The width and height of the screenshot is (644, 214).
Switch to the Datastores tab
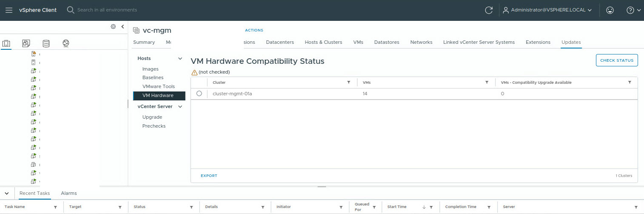point(387,42)
